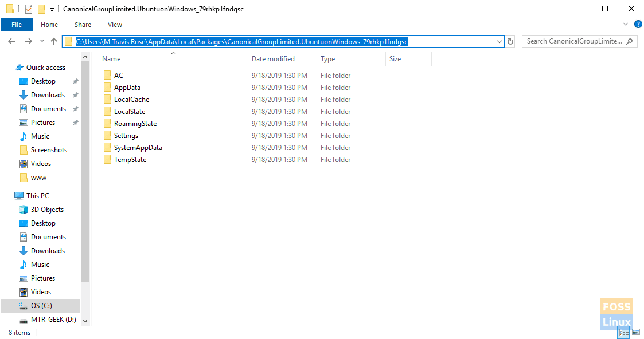Select the LocalCache folder icon
Viewport: 644px width, 339px height.
[x=107, y=99]
